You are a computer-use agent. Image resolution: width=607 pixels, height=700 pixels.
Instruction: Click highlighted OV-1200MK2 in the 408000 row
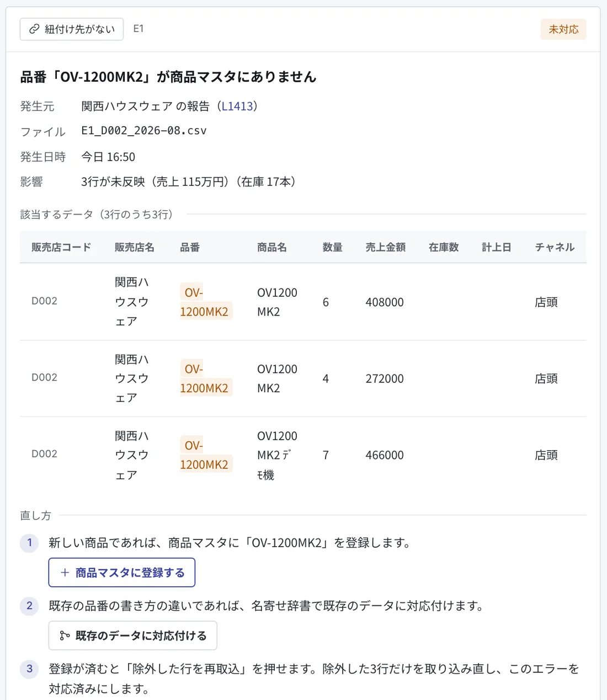(x=206, y=302)
